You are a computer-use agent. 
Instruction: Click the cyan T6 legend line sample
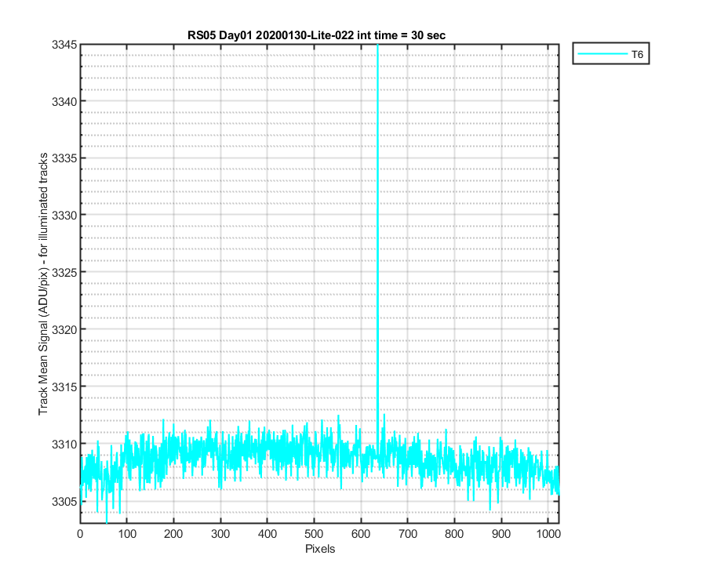click(x=603, y=54)
